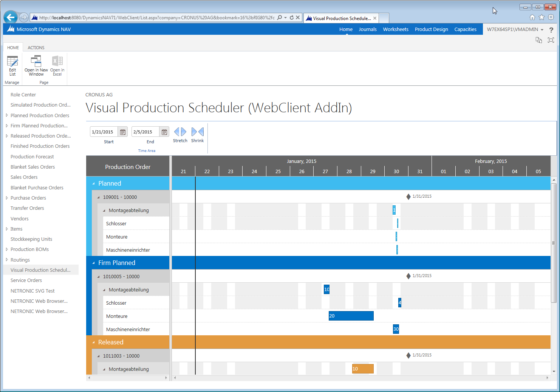Click Gantt horizontal scrollbar right arrow

click(547, 378)
